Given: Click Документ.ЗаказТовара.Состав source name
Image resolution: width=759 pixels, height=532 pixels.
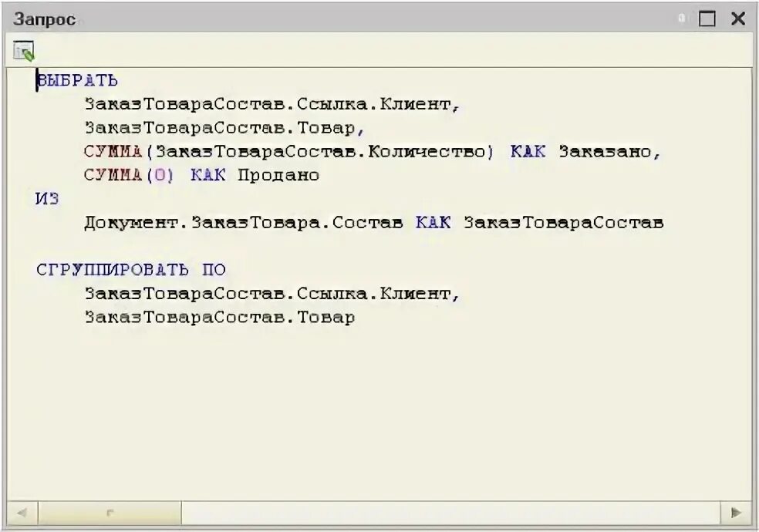Looking at the screenshot, I should (x=244, y=223).
